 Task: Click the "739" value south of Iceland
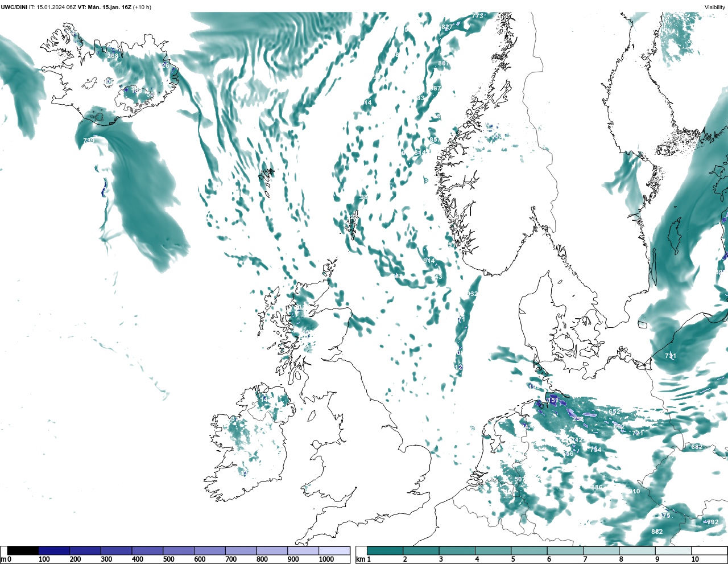tap(89, 141)
